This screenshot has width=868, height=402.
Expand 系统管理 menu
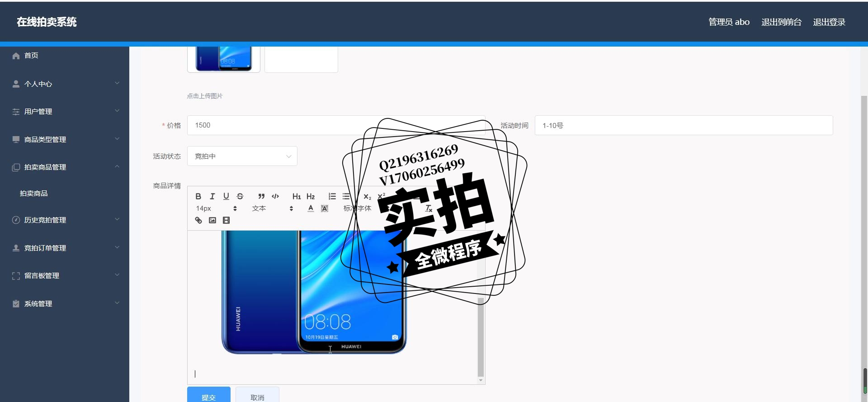pos(65,303)
